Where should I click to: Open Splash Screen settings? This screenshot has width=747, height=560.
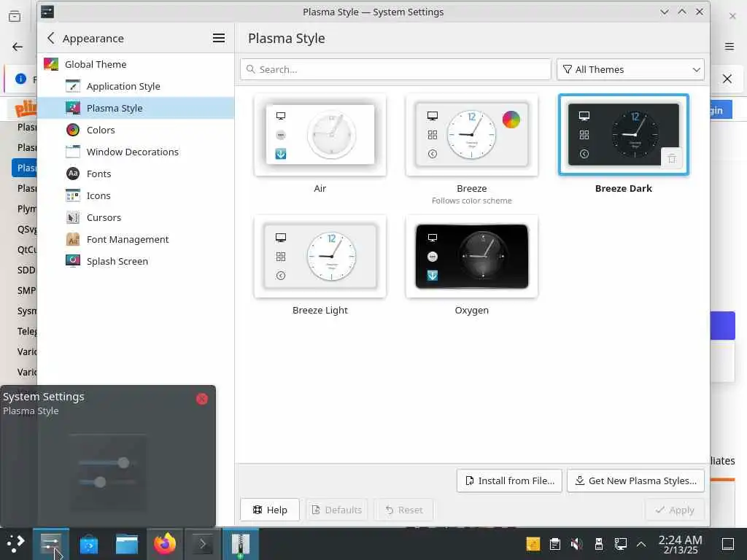[135, 262]
